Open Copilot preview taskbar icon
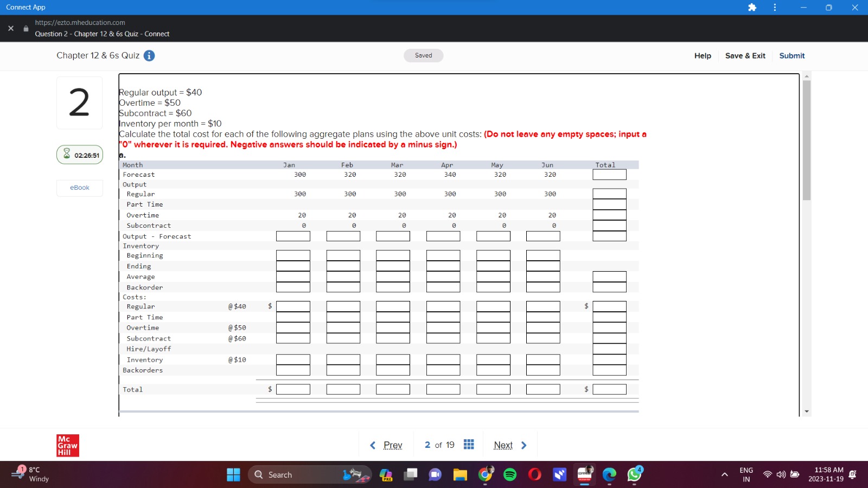The height and width of the screenshot is (488, 868). (x=386, y=475)
